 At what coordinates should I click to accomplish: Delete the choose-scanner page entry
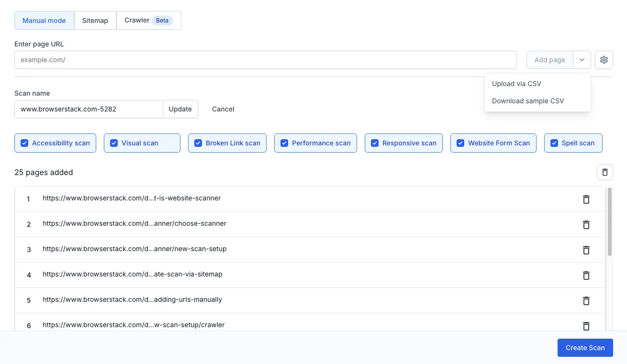click(x=586, y=224)
